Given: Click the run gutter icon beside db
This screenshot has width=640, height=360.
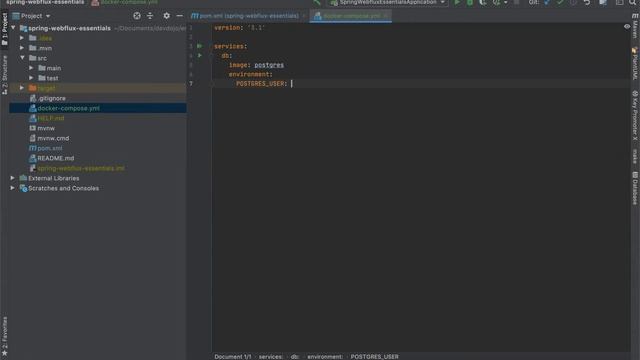Looking at the screenshot, I should 200,56.
